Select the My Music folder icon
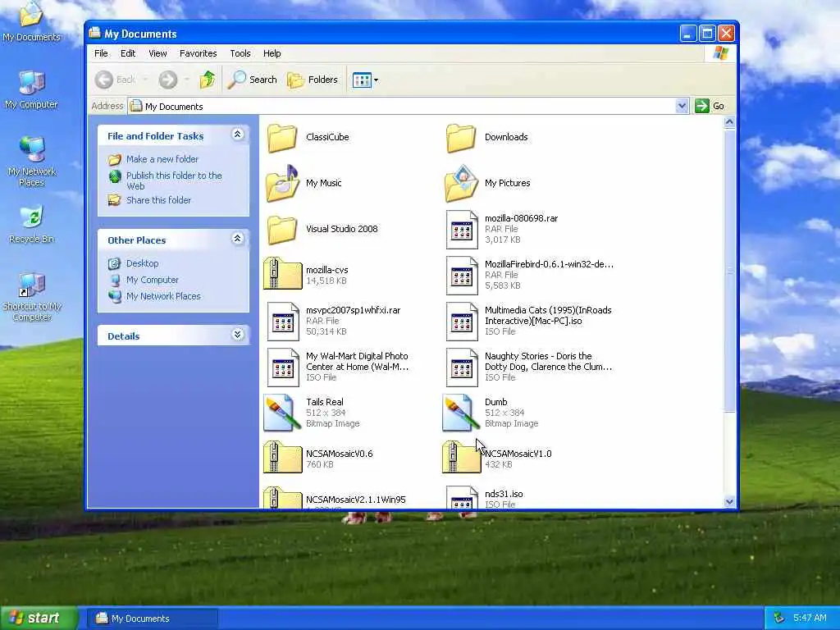This screenshot has width=840, height=630. 282,183
